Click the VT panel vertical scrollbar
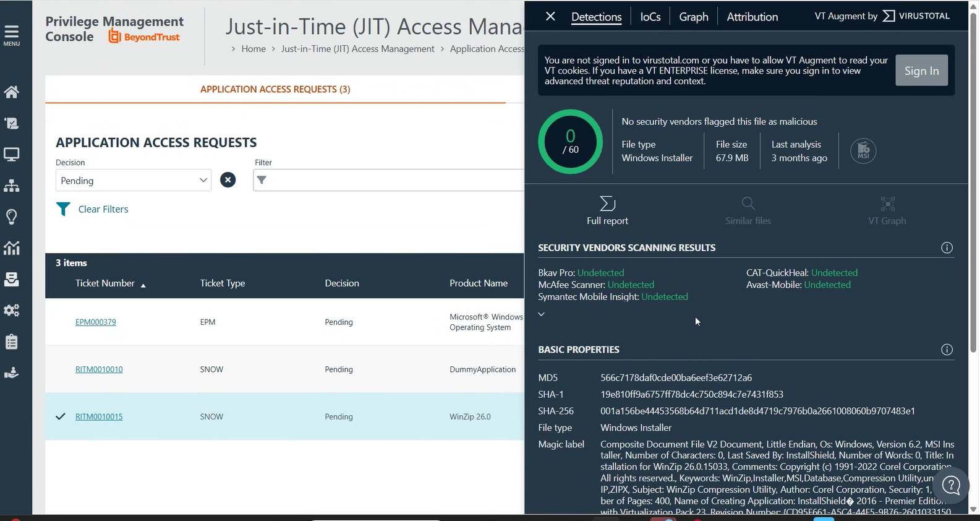980x521 pixels. (x=973, y=183)
